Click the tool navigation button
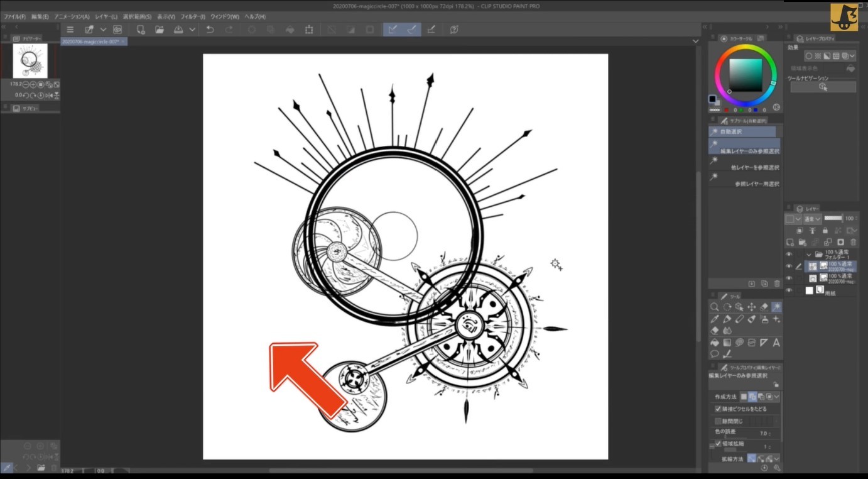The image size is (868, 479). [x=823, y=87]
